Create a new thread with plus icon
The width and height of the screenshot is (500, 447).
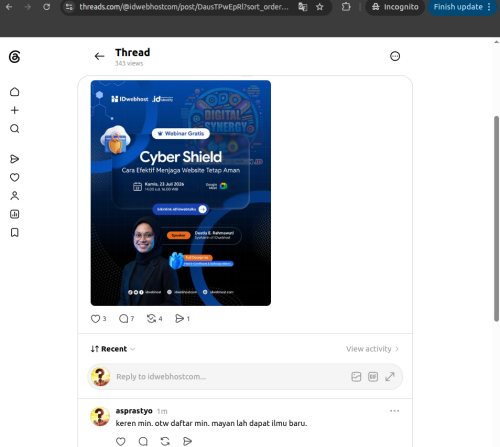(14, 110)
